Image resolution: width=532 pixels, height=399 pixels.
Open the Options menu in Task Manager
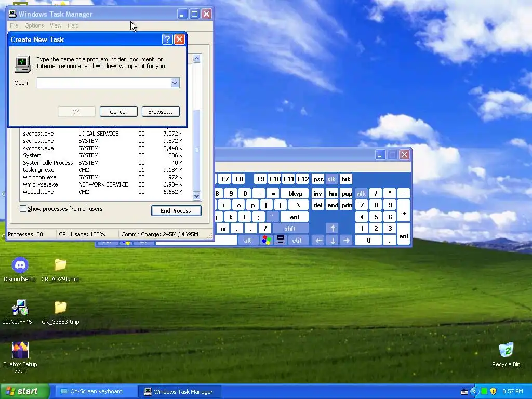point(34,25)
